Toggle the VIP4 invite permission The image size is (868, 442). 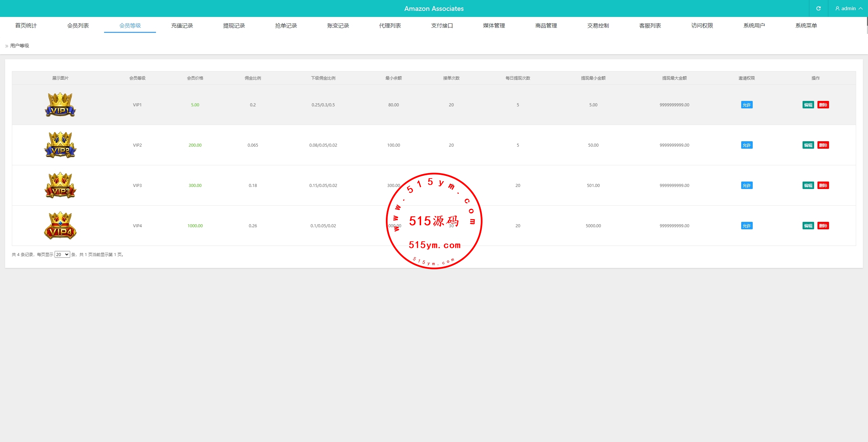(747, 226)
